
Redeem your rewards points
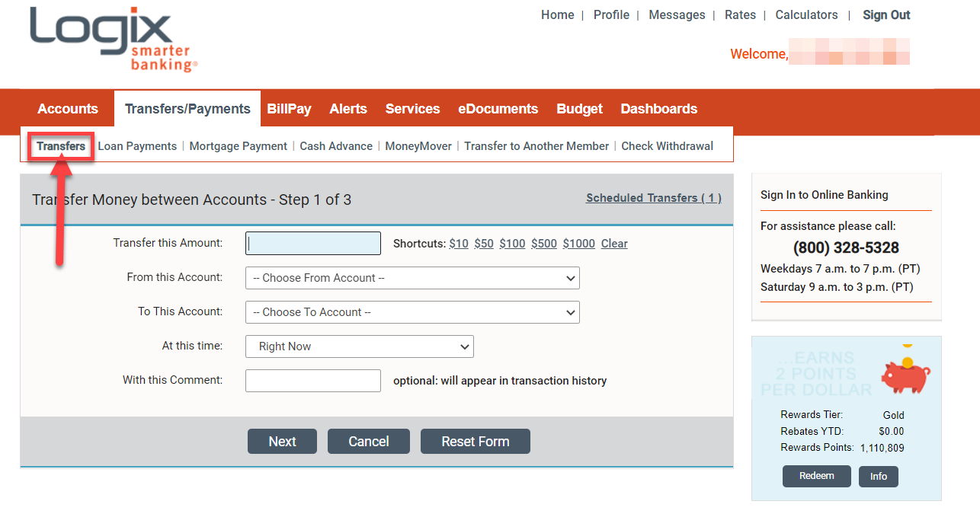coord(816,476)
